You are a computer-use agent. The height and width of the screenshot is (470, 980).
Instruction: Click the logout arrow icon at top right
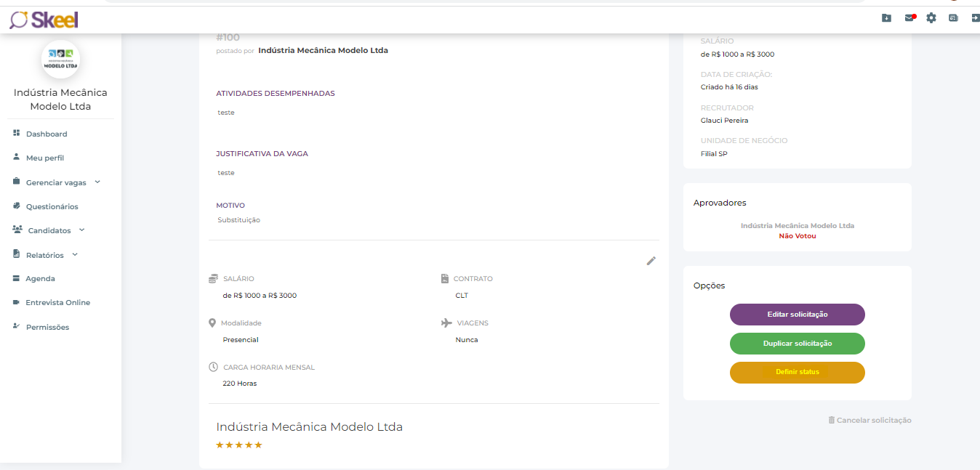click(975, 18)
